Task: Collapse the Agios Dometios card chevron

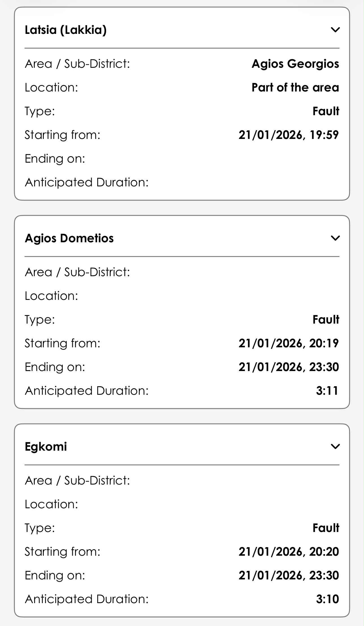Action: (335, 238)
